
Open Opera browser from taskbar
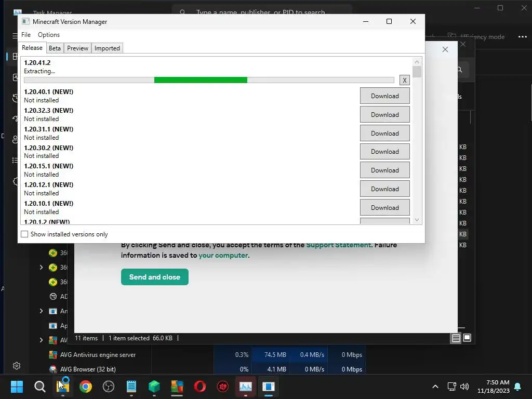(x=200, y=387)
